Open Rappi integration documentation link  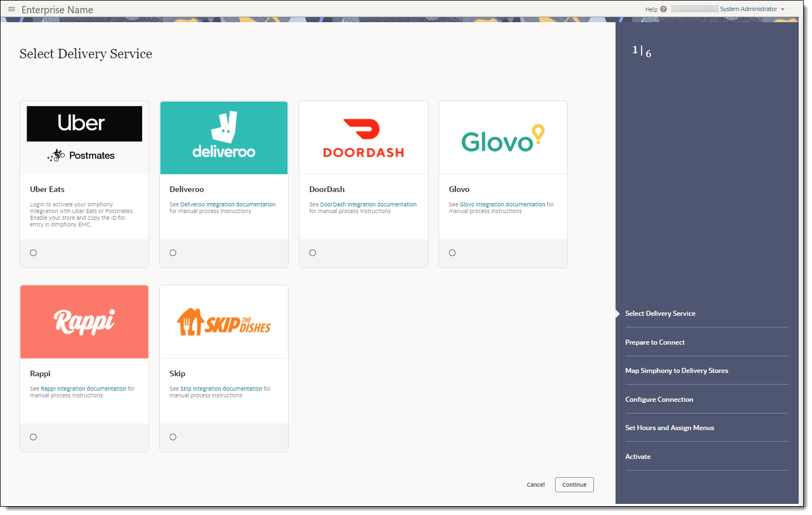pyautogui.click(x=83, y=388)
